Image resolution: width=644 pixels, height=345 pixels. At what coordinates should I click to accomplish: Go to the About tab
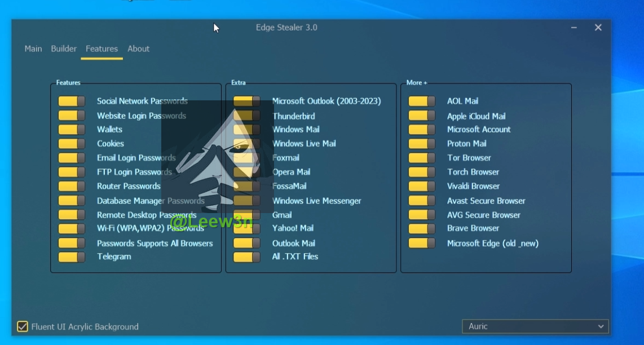tap(138, 49)
